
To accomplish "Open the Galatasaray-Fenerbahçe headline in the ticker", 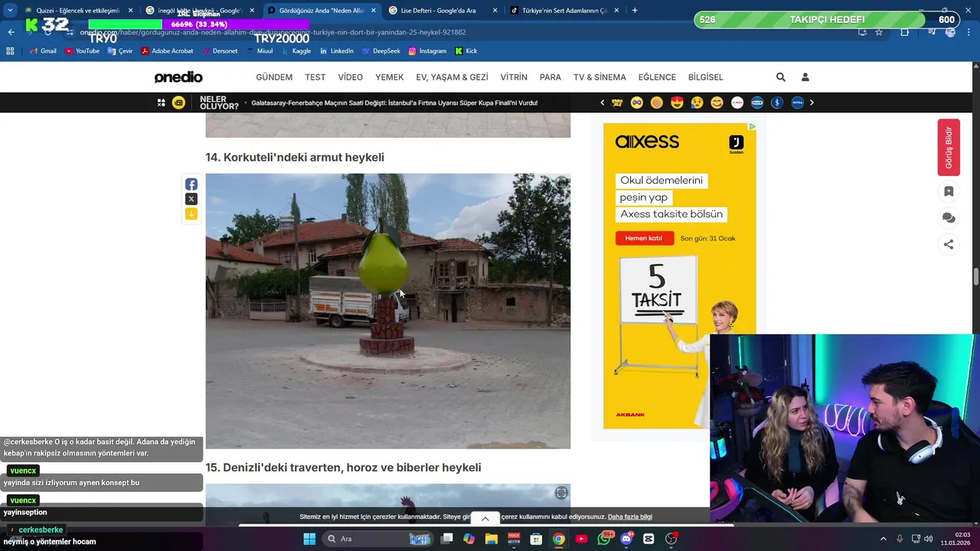I will click(394, 103).
